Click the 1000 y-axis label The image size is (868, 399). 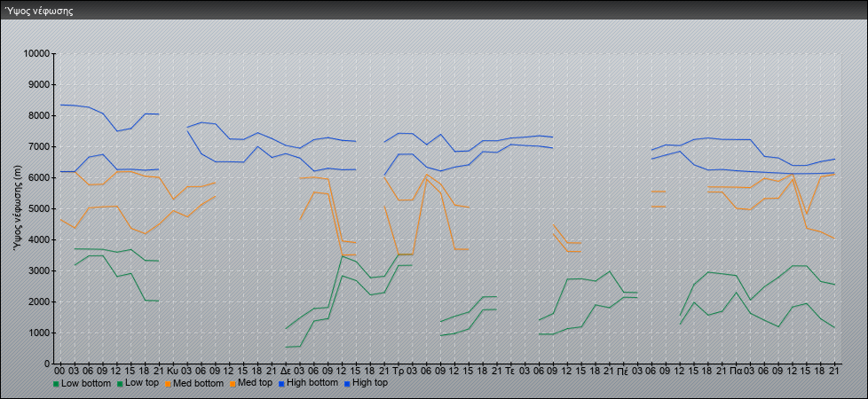point(39,332)
